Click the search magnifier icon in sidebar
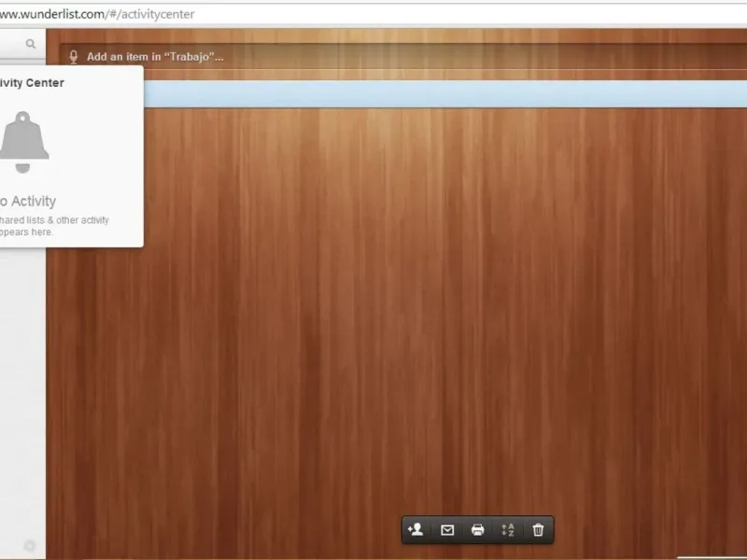Image resolution: width=747 pixels, height=560 pixels. coord(31,44)
